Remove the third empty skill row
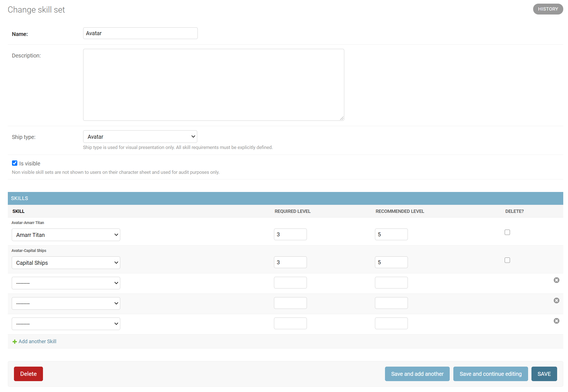568x392 pixels. 556,321
